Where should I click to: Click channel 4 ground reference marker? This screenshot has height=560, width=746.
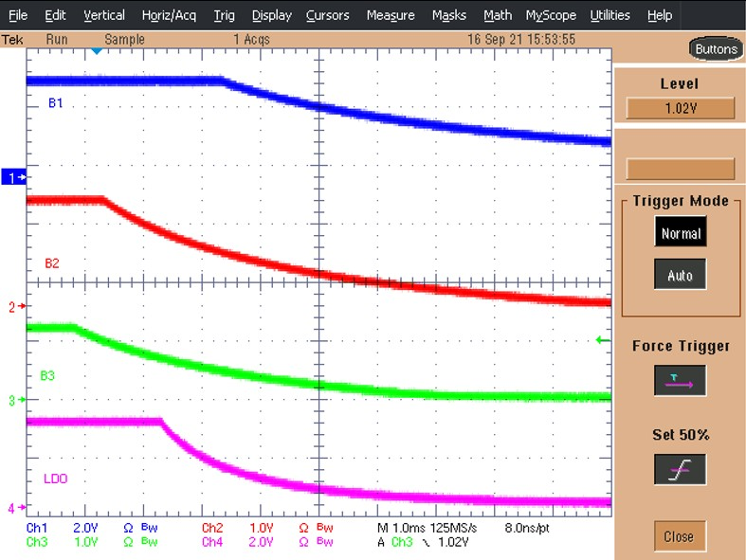click(x=14, y=509)
